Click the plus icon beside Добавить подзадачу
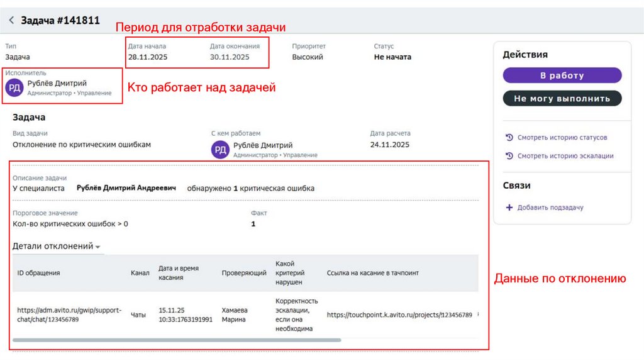 (x=509, y=208)
